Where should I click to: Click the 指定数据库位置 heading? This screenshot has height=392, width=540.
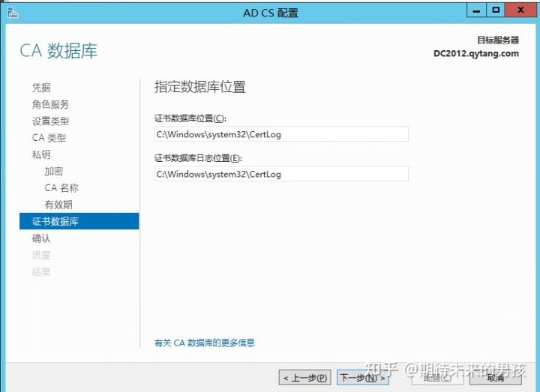(x=200, y=87)
